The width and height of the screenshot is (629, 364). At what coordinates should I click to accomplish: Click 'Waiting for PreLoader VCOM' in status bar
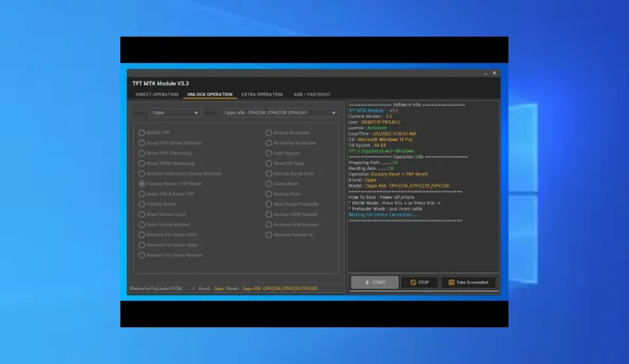point(160,289)
